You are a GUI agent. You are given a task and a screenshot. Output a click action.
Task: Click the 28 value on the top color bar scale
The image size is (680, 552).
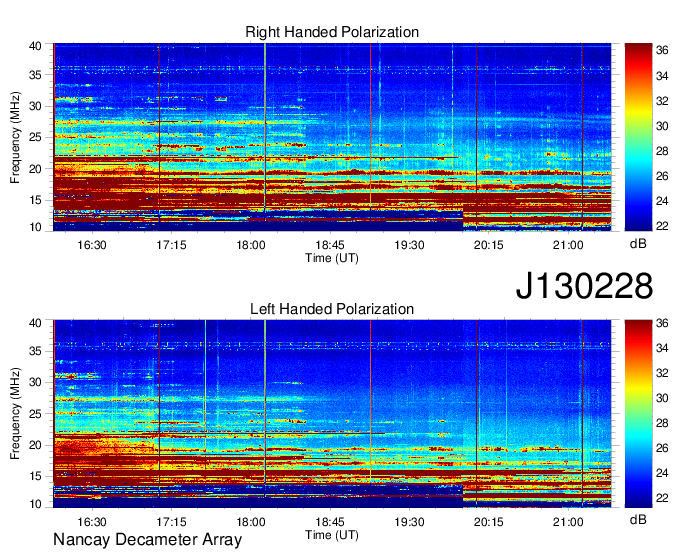click(x=662, y=151)
